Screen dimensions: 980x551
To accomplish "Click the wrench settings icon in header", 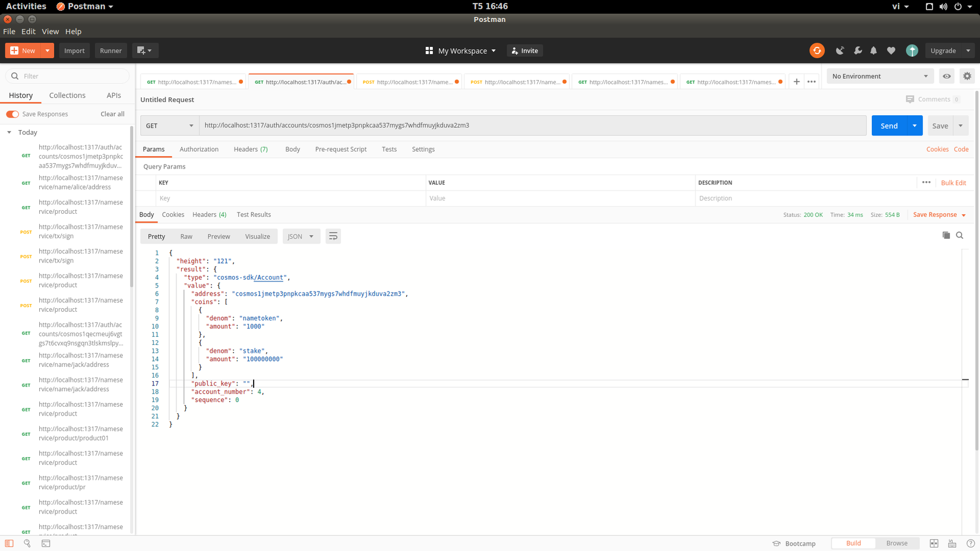I will 858,50.
